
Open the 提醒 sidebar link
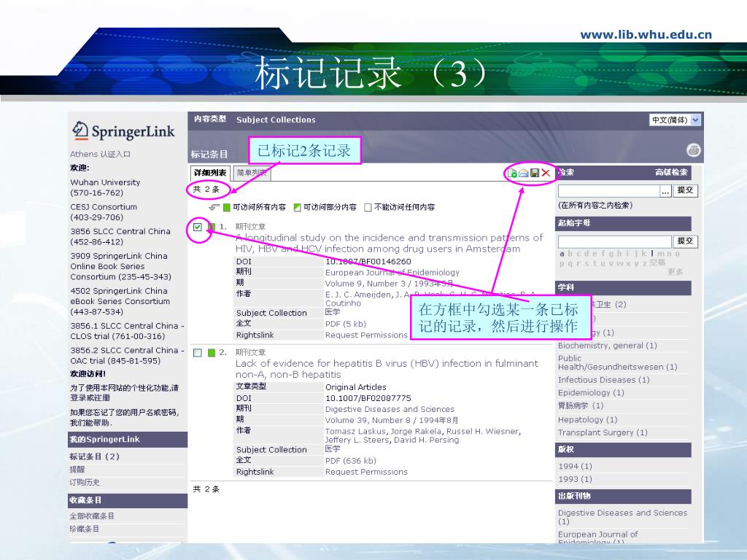77,469
